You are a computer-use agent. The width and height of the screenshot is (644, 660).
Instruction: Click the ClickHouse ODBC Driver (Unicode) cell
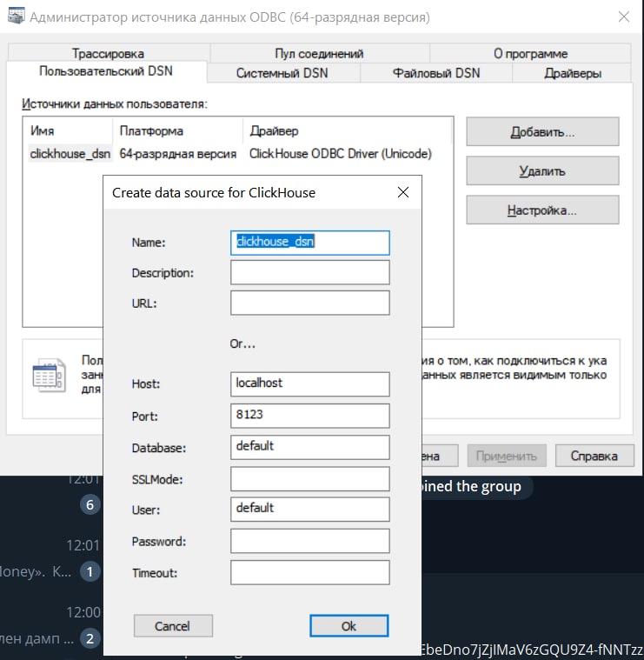pos(341,154)
